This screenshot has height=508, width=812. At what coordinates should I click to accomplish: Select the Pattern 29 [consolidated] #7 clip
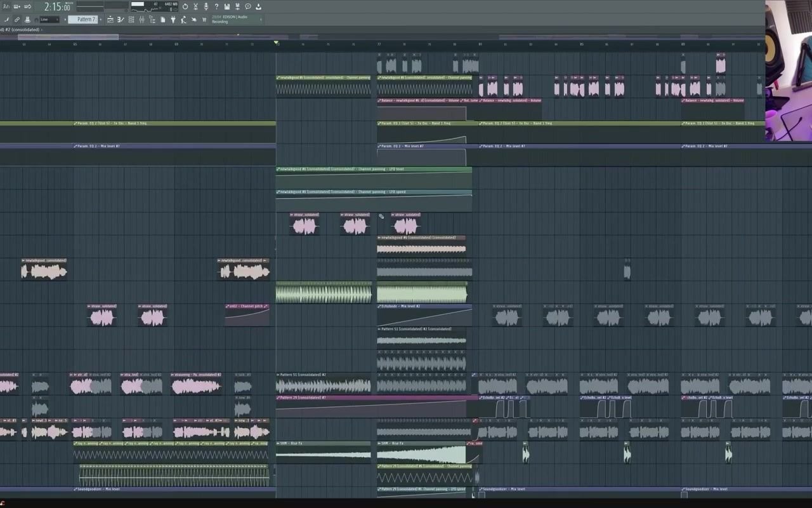[x=377, y=406]
